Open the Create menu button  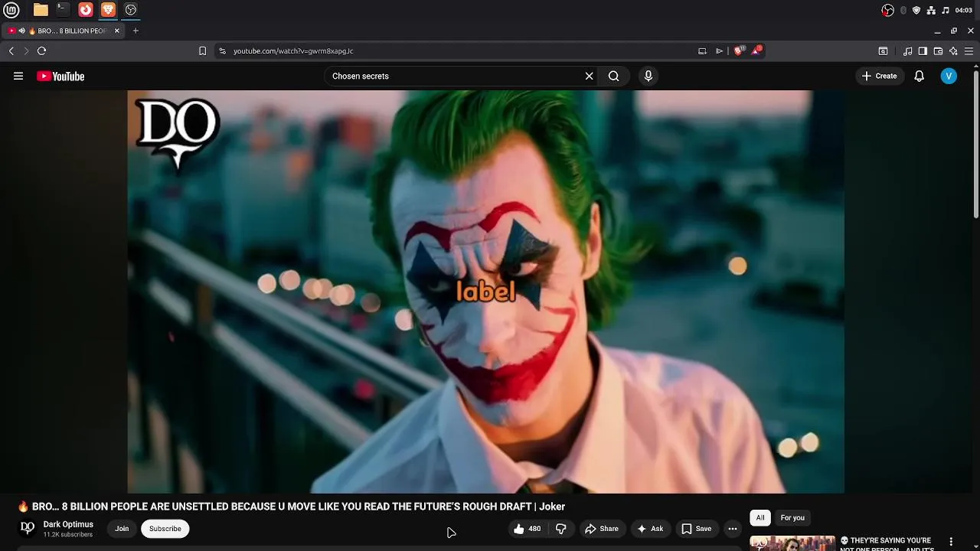coord(879,76)
